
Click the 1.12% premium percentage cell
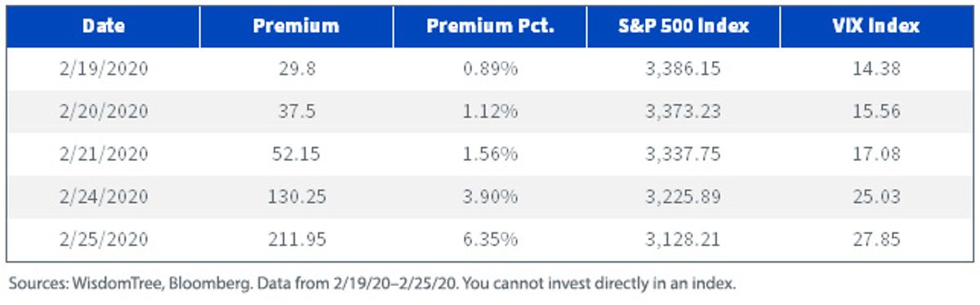tap(490, 112)
